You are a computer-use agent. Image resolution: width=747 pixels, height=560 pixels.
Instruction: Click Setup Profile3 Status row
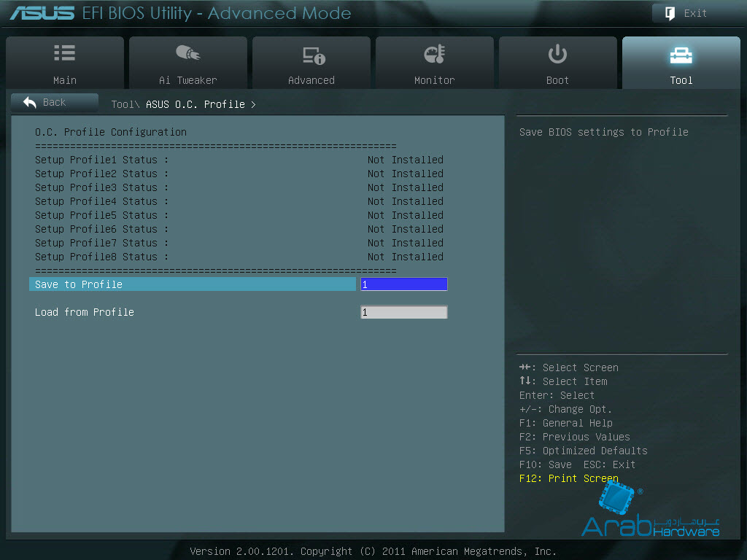[x=239, y=187]
